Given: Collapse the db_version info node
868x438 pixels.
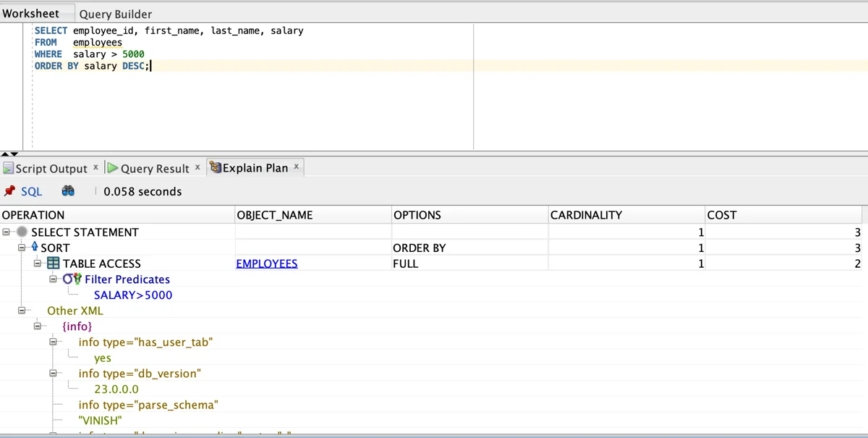Looking at the screenshot, I should [54, 374].
